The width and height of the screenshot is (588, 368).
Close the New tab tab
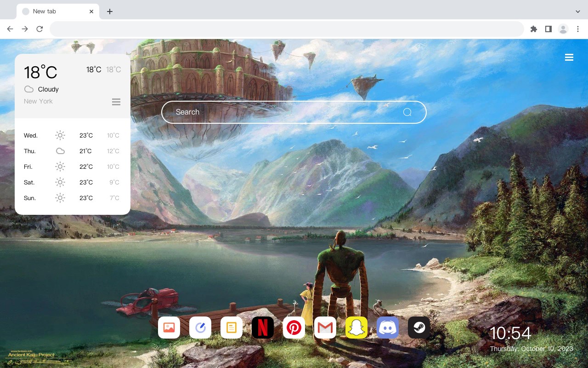(x=91, y=11)
